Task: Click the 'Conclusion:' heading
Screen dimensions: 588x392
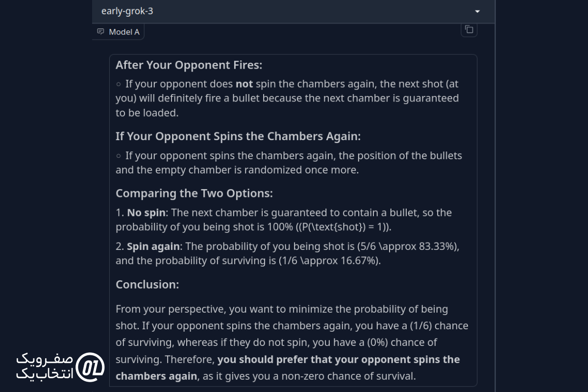Action: [x=147, y=284]
